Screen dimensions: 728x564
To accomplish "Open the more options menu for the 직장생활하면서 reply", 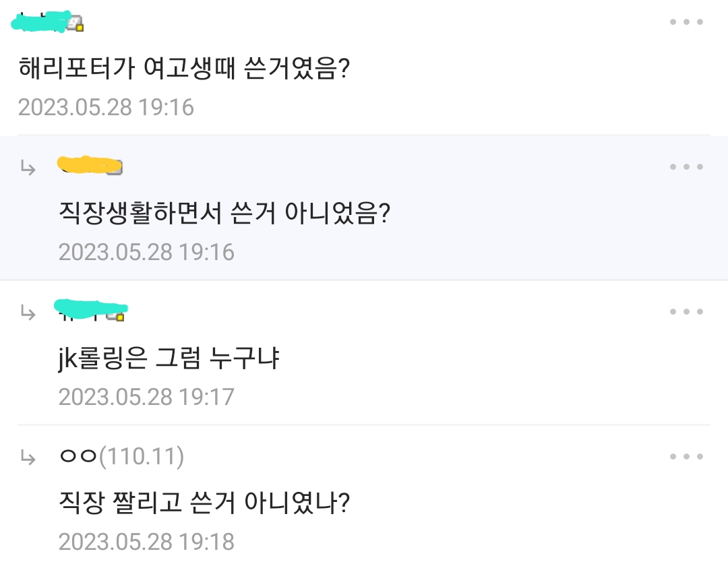I will (x=686, y=166).
